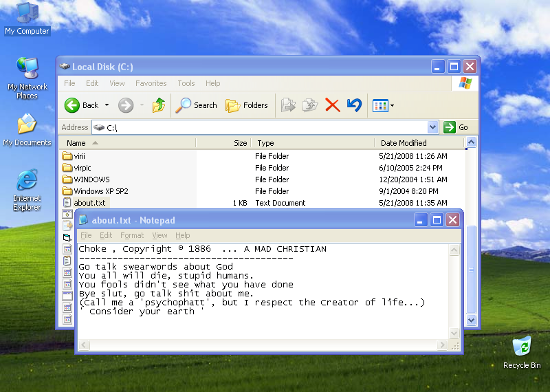Close the about.txt Notepad window
This screenshot has height=392, width=550.
point(453,220)
